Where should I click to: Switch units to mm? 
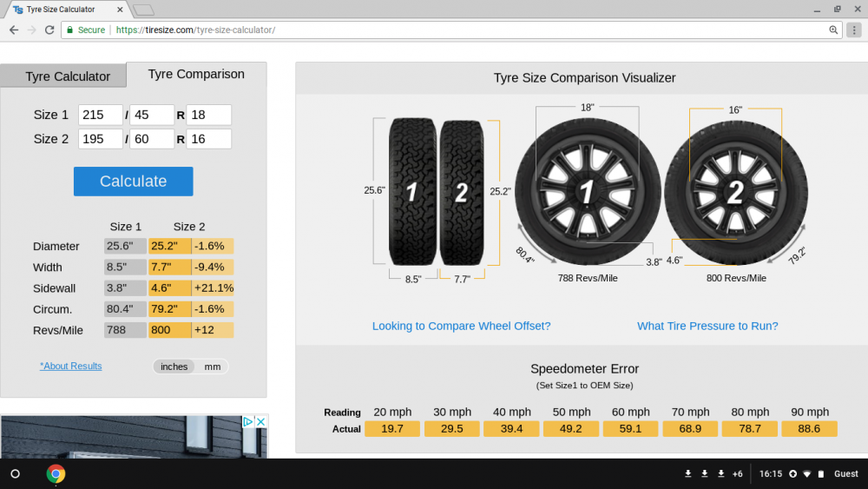pos(212,367)
